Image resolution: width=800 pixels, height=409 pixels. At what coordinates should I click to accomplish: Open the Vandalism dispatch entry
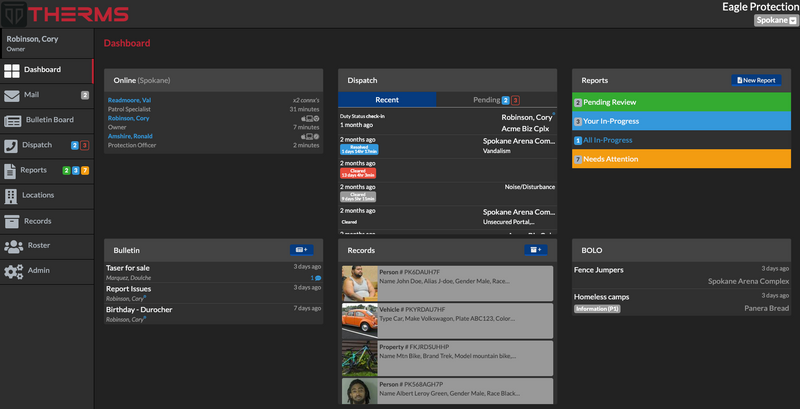(x=447, y=146)
